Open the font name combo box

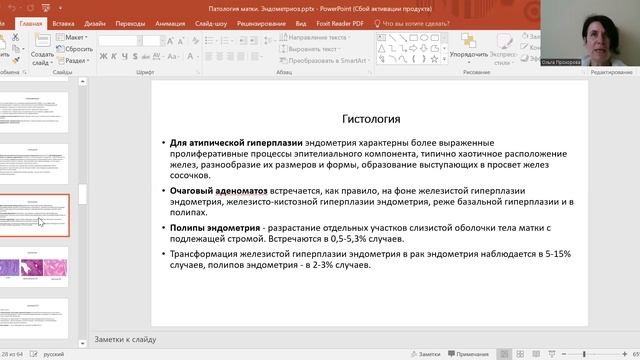click(x=120, y=41)
